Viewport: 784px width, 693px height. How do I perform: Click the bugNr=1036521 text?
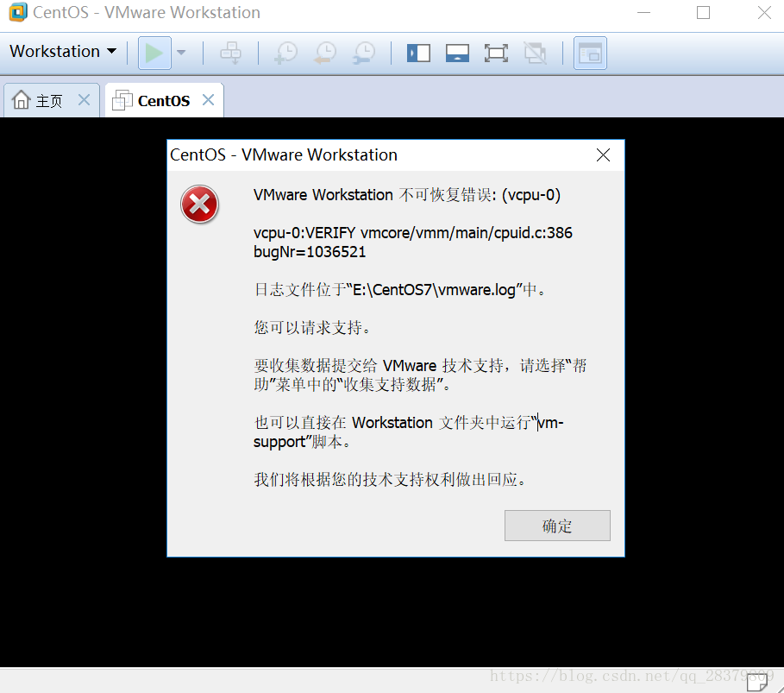(310, 252)
